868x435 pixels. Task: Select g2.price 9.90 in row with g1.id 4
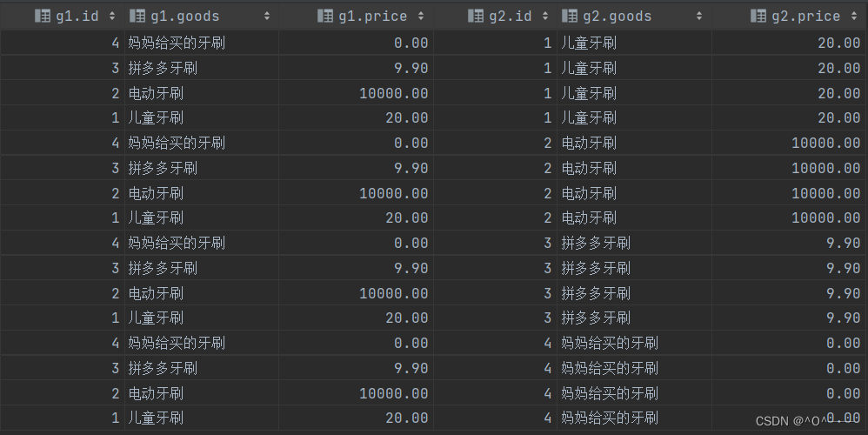click(843, 243)
